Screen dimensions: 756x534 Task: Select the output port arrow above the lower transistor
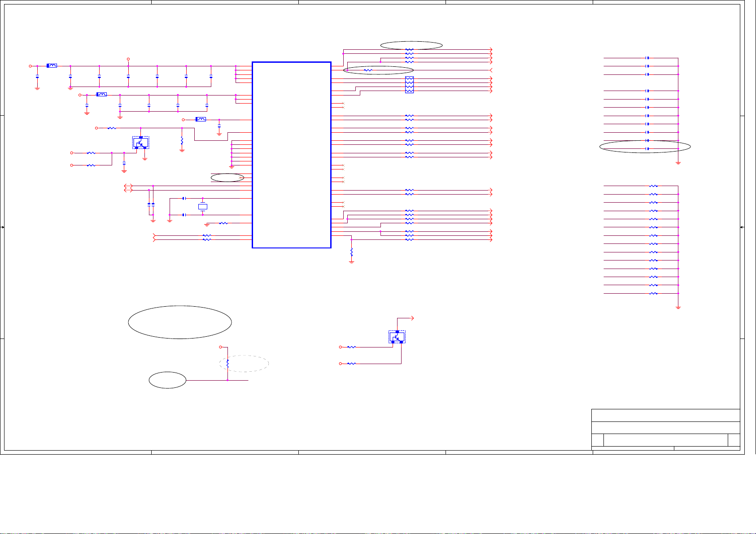pyautogui.click(x=412, y=318)
